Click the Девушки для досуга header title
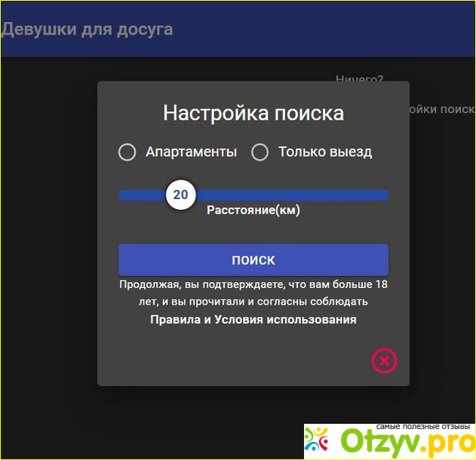The image size is (476, 460). tap(88, 30)
